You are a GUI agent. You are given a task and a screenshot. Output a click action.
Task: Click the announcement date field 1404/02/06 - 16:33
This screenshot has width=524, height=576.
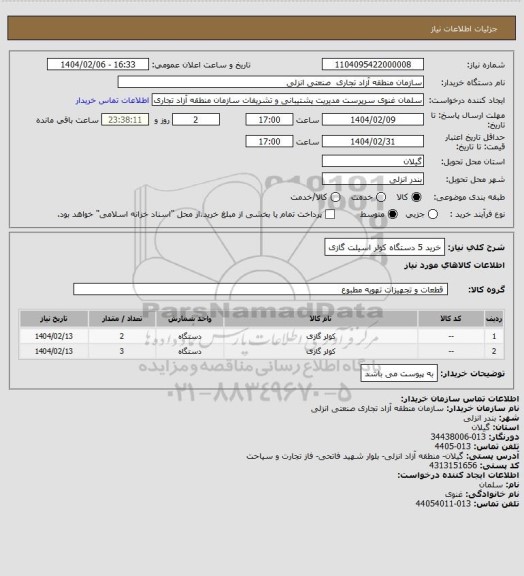click(98, 65)
